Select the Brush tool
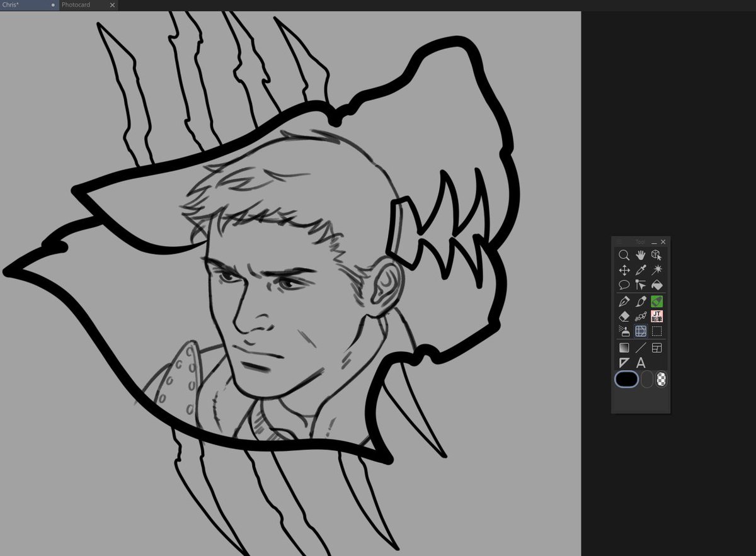This screenshot has width=756, height=556. click(x=641, y=302)
